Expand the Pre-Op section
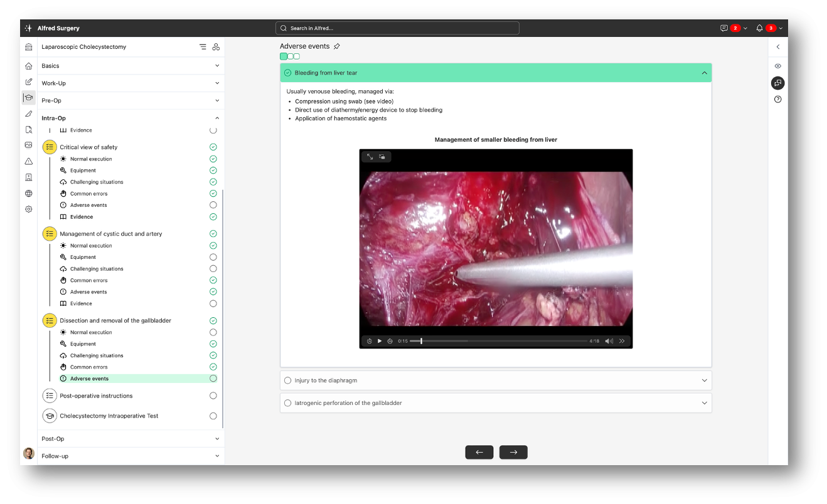This screenshot has height=504, width=827. coord(217,100)
